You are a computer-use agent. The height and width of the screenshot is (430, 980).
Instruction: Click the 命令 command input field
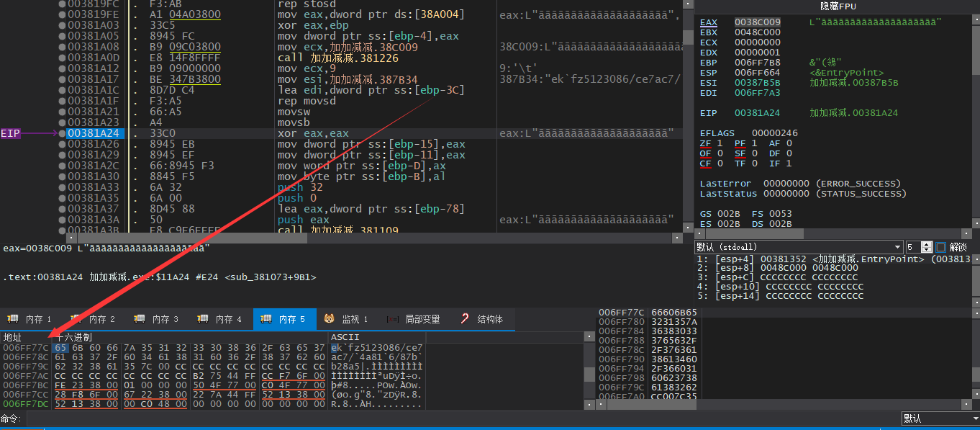(x=460, y=418)
